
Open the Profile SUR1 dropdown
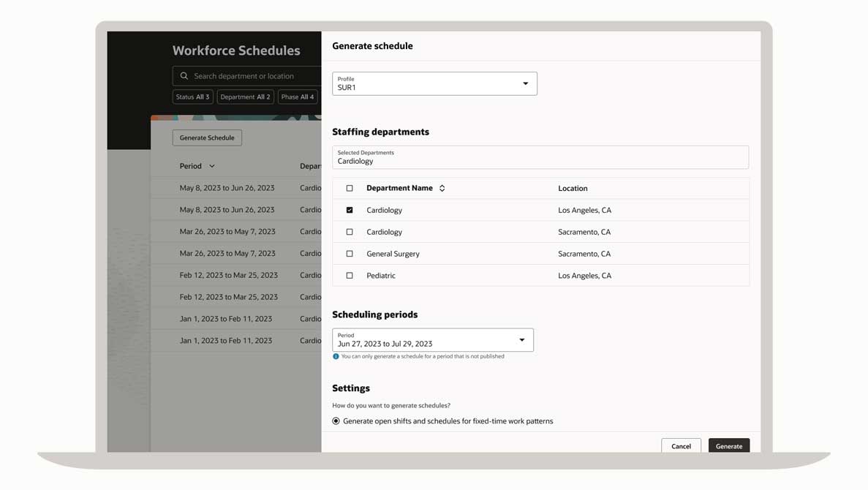[x=434, y=83]
